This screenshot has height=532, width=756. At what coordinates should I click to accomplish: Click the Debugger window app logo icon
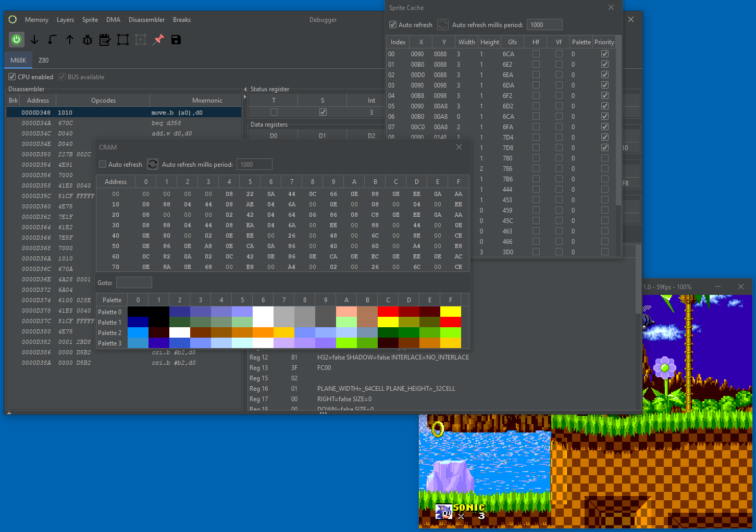13,19
